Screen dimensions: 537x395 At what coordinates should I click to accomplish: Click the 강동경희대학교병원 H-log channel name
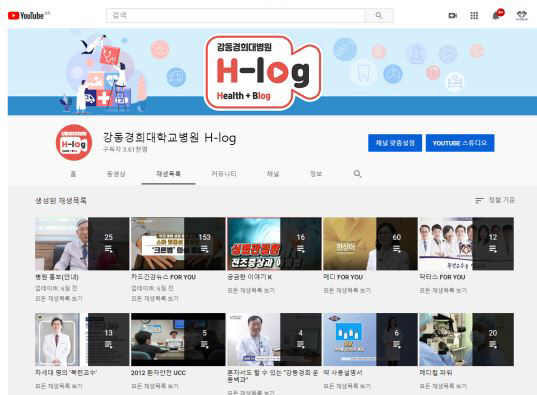(x=170, y=137)
